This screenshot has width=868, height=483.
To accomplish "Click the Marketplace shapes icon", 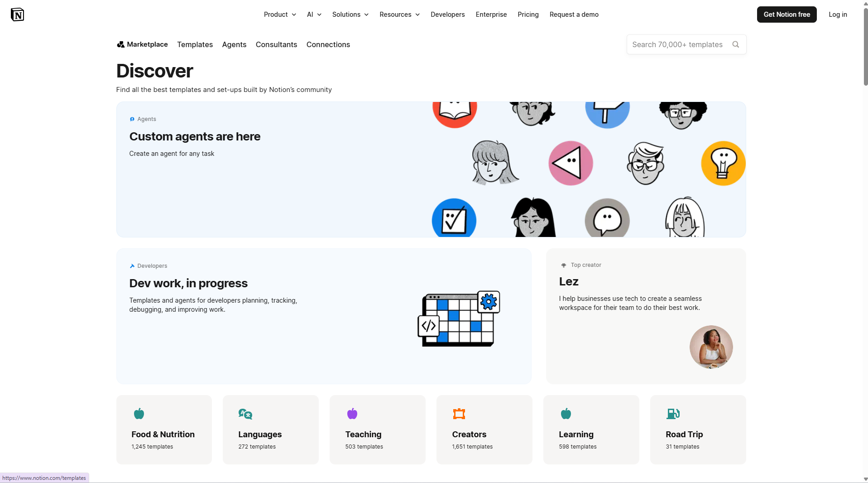I will click(120, 44).
